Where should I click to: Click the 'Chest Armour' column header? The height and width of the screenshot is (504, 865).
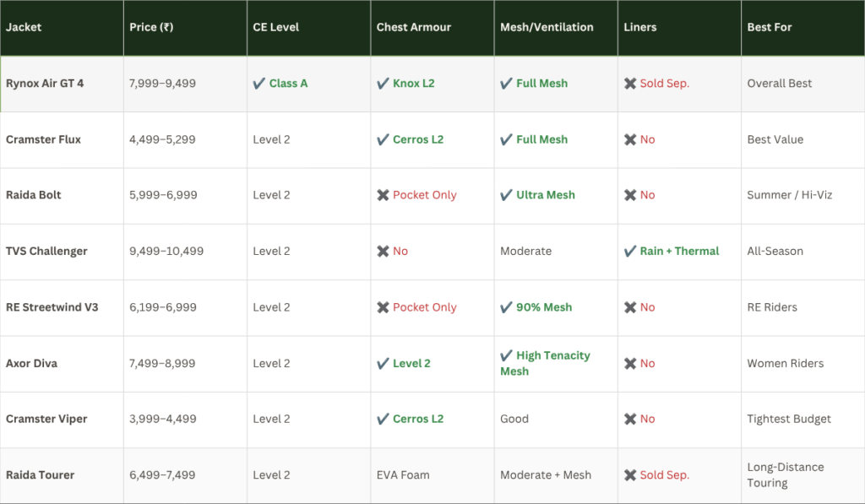(414, 27)
